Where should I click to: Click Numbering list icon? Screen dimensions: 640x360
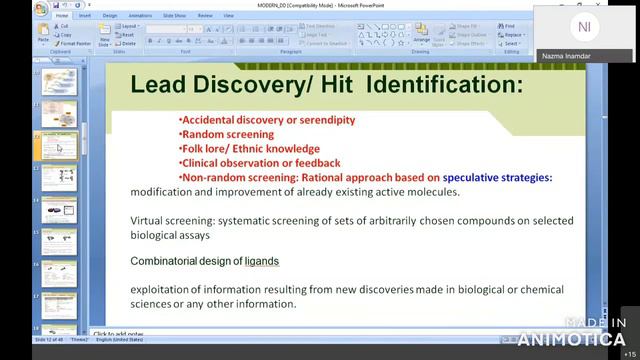[256, 29]
